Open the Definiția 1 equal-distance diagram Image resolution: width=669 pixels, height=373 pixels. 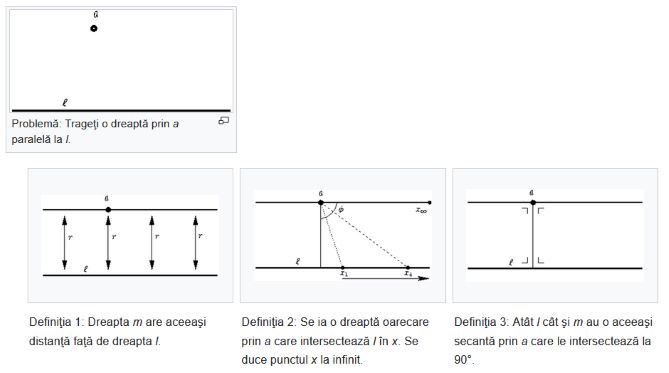(130, 235)
